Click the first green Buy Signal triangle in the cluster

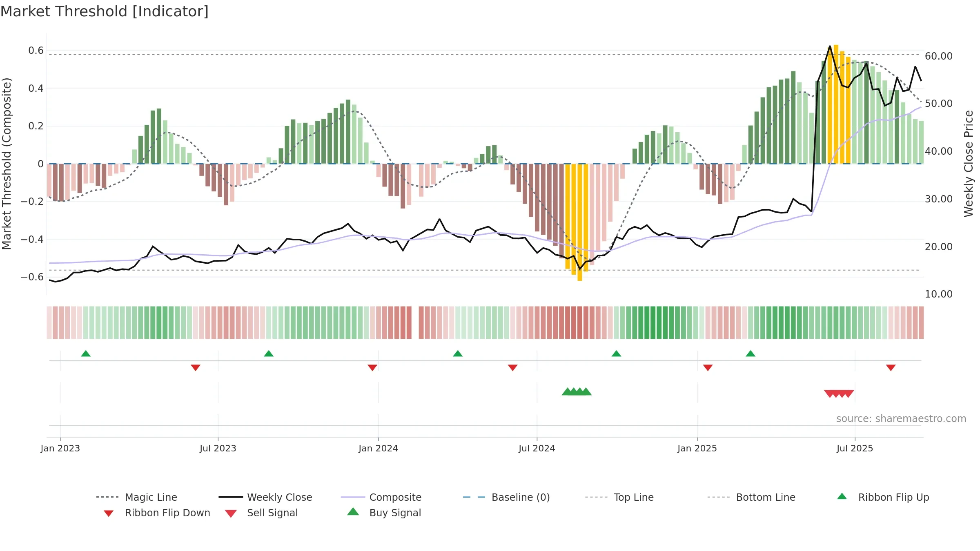[567, 391]
